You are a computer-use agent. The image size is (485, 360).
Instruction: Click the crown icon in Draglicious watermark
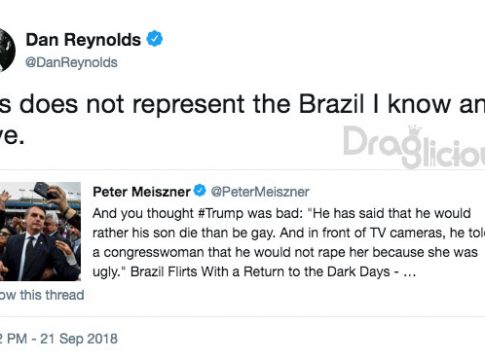[415, 131]
